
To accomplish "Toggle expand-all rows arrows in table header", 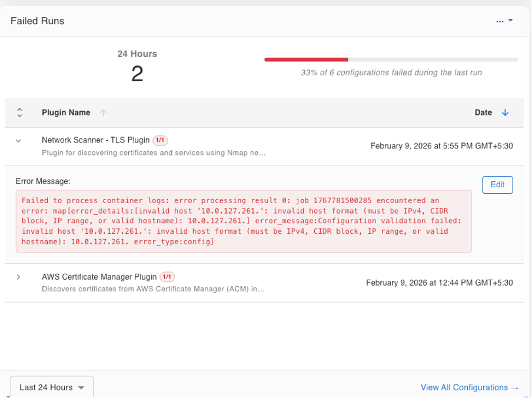I will pos(19,112).
